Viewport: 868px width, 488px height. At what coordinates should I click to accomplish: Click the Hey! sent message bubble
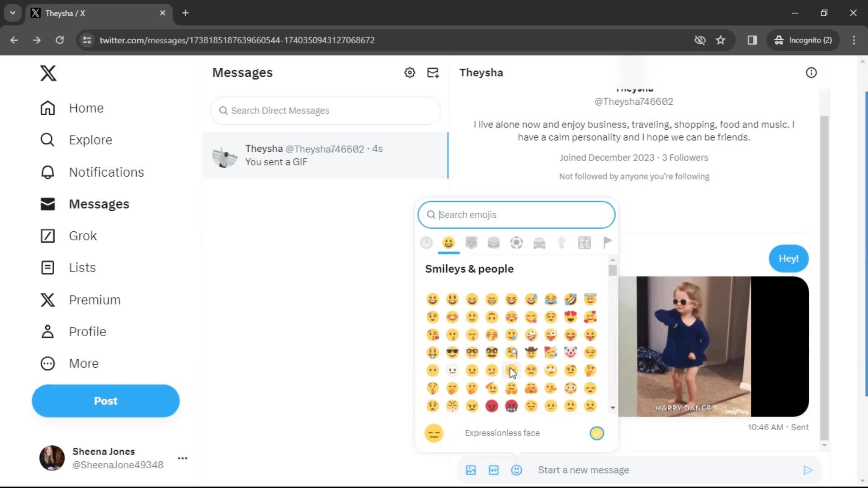point(789,258)
